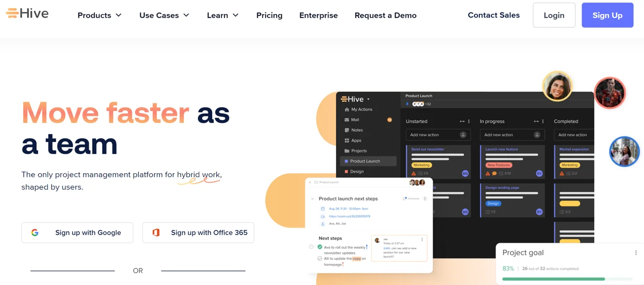Click Sign up with Google

pyautogui.click(x=77, y=233)
